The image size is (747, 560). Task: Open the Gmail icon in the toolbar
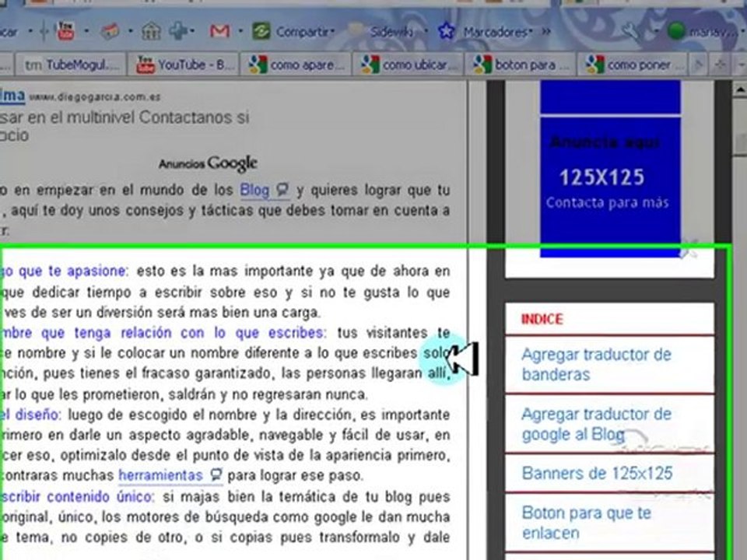tap(219, 32)
